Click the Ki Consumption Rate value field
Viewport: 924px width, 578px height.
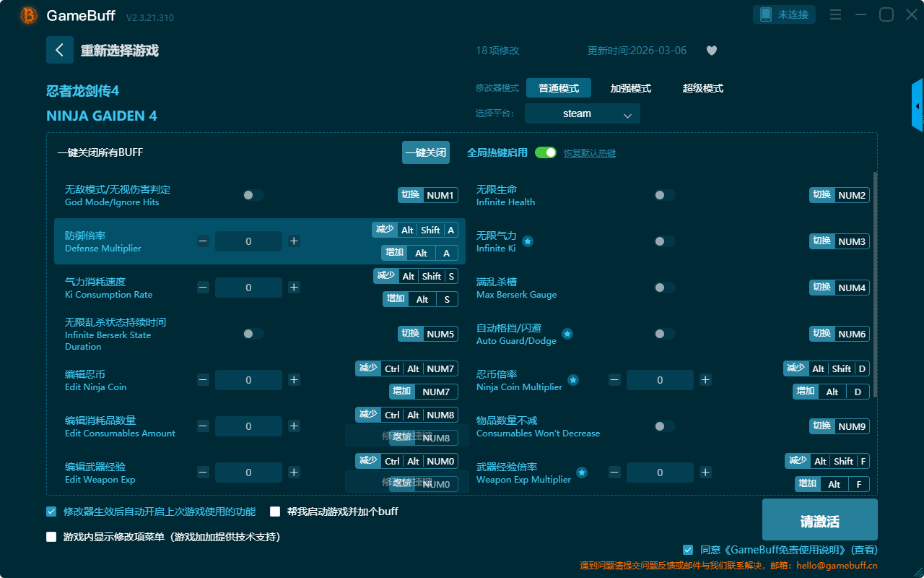point(248,288)
